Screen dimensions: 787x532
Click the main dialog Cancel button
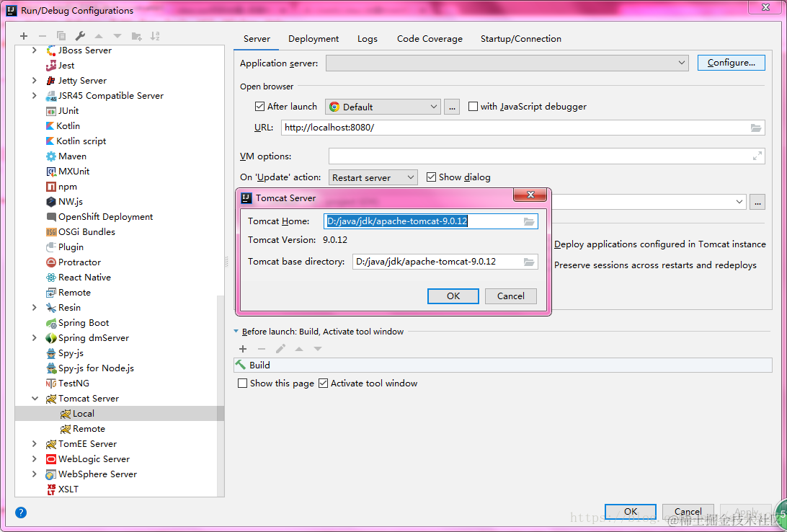coord(688,511)
